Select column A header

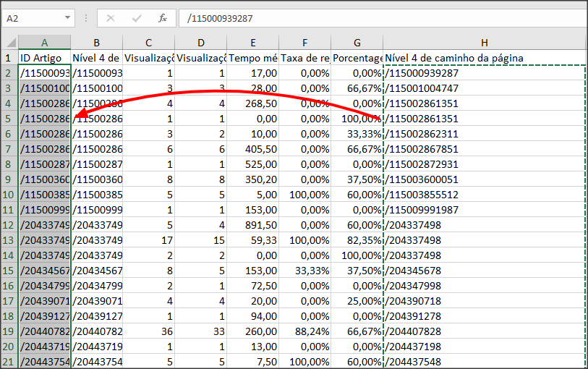[x=44, y=43]
